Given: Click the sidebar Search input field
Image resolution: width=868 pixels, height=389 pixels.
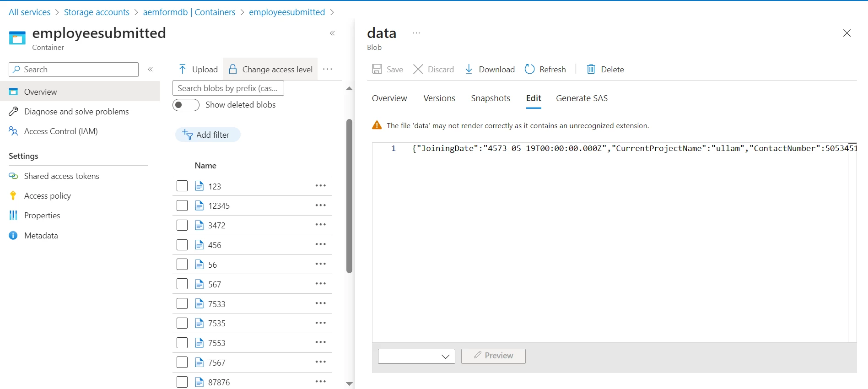Looking at the screenshot, I should (74, 70).
